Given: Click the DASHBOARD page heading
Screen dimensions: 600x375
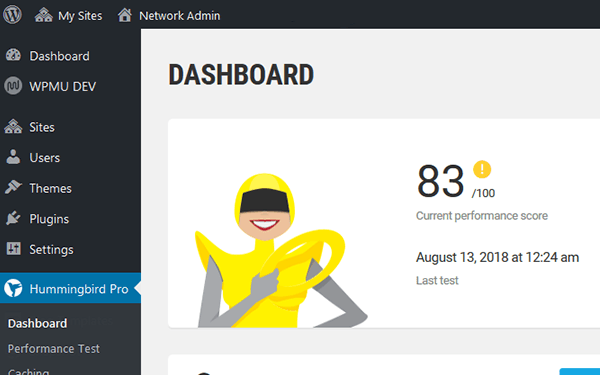Looking at the screenshot, I should pos(241,75).
